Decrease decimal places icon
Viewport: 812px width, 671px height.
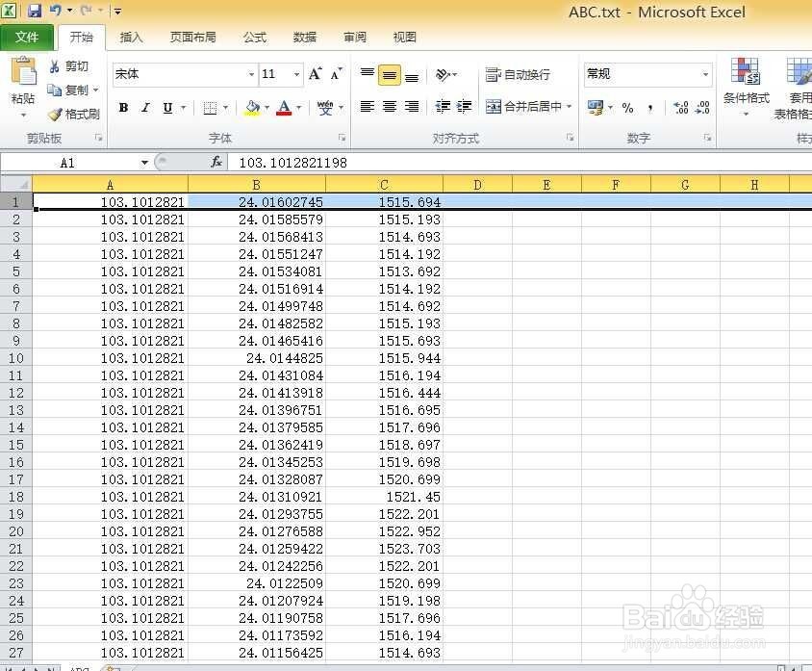click(x=702, y=108)
